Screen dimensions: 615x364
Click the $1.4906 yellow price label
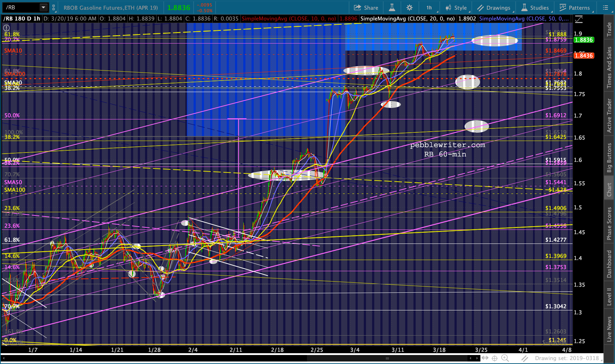pyautogui.click(x=556, y=208)
